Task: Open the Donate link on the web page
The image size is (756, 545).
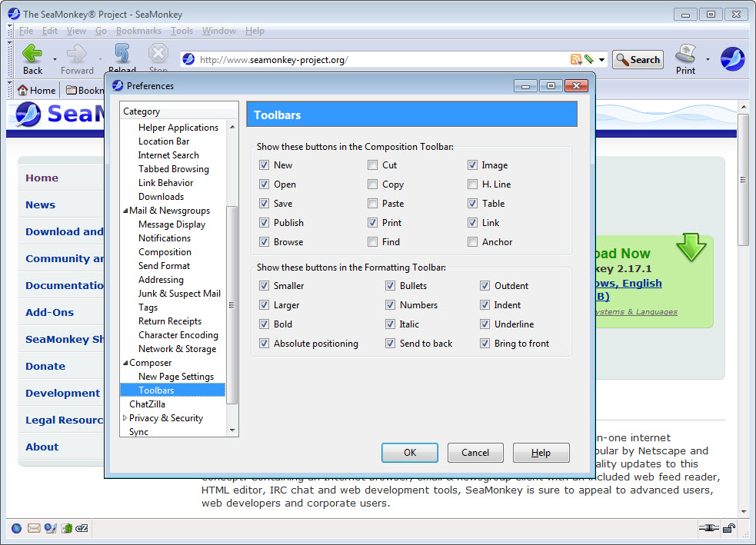Action: coord(45,366)
